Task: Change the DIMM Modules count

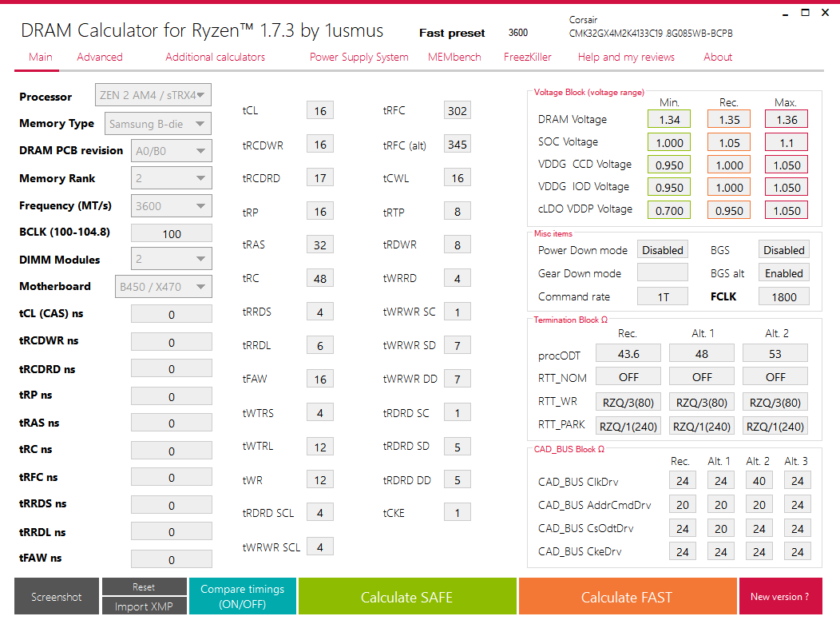Action: click(x=171, y=258)
